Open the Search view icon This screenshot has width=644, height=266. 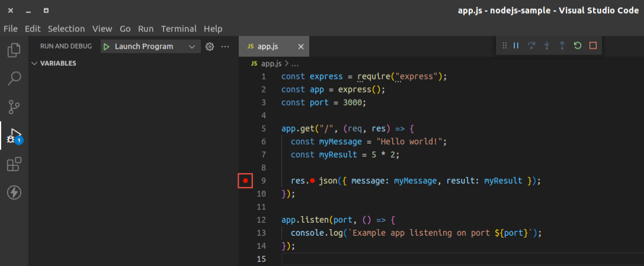pos(14,78)
